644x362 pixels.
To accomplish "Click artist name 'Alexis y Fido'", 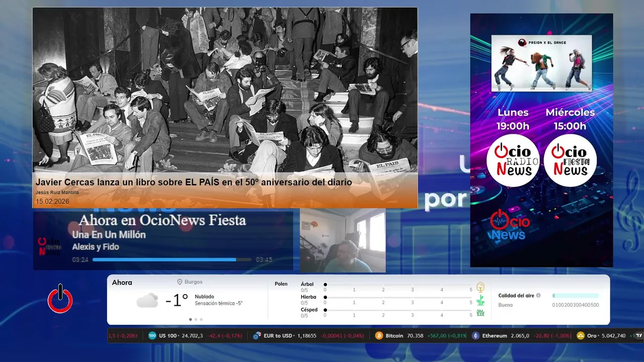I will click(x=96, y=247).
